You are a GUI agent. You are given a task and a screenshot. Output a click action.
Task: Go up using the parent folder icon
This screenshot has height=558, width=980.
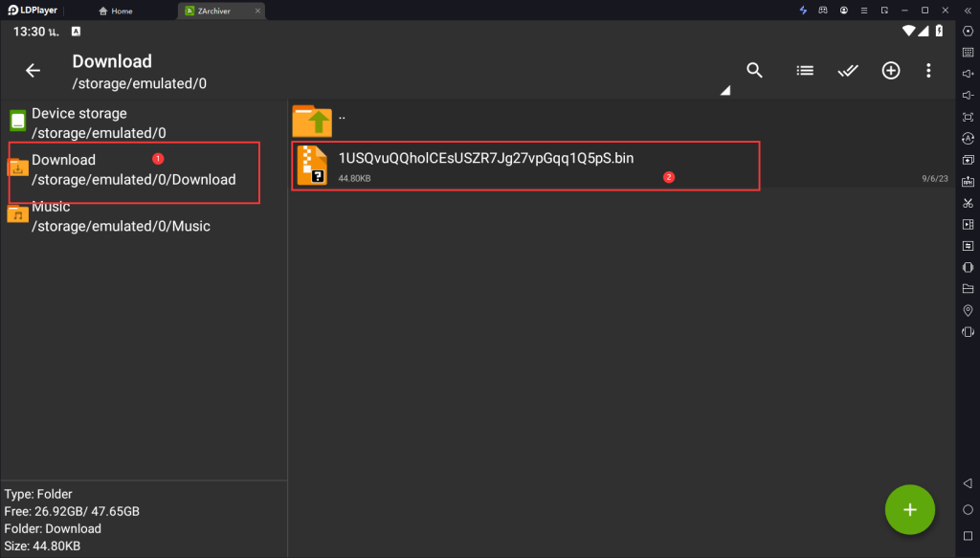pos(312,119)
